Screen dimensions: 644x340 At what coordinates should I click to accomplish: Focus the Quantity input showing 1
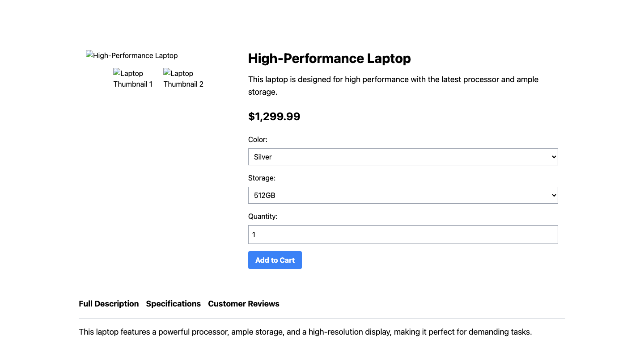pyautogui.click(x=402, y=234)
